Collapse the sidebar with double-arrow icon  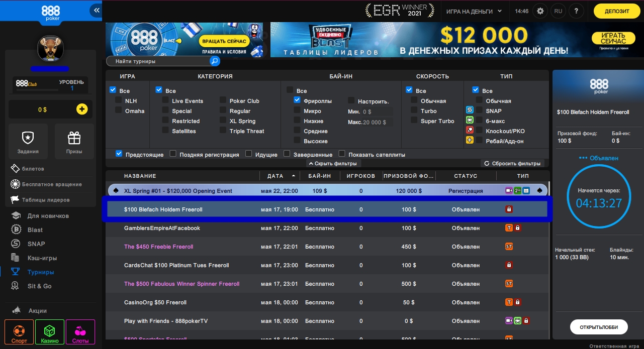97,10
